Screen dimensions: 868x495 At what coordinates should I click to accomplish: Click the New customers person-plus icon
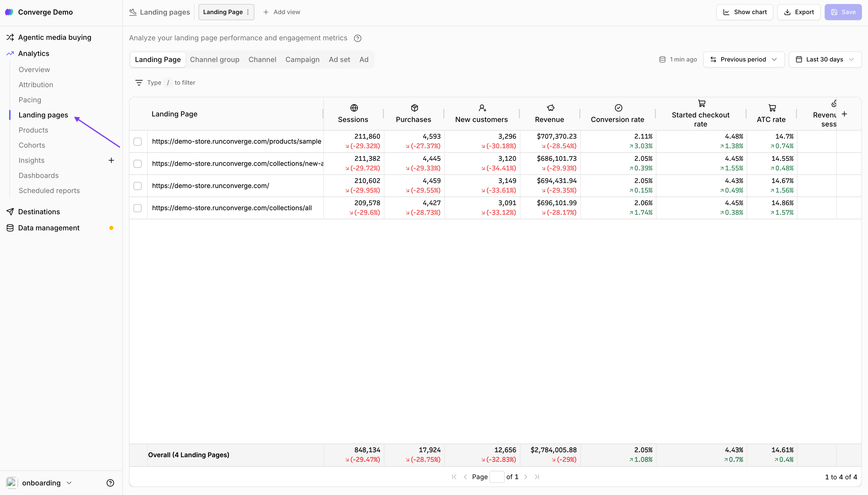482,108
